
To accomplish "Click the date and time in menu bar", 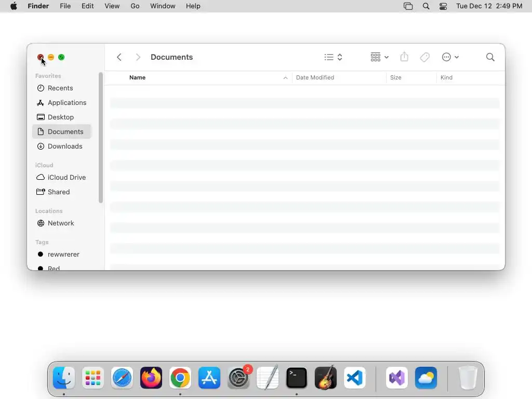I will [x=489, y=6].
